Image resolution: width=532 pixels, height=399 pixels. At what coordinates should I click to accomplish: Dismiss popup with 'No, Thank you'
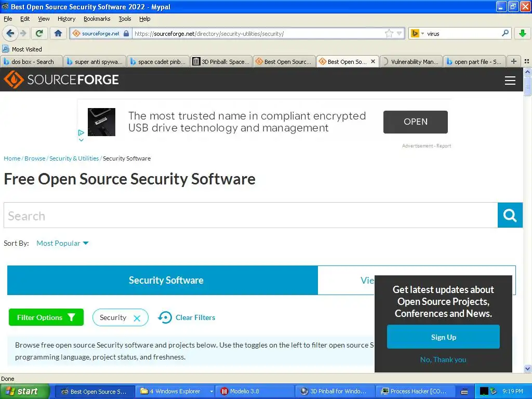click(443, 360)
